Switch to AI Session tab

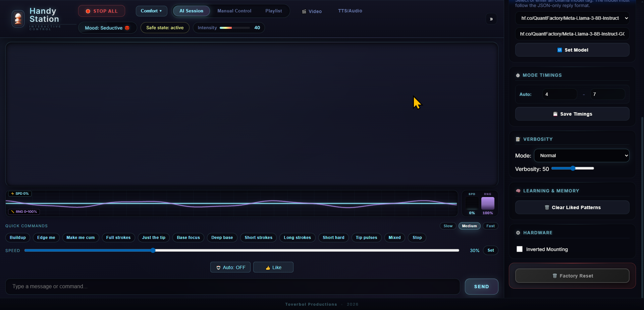191,11
